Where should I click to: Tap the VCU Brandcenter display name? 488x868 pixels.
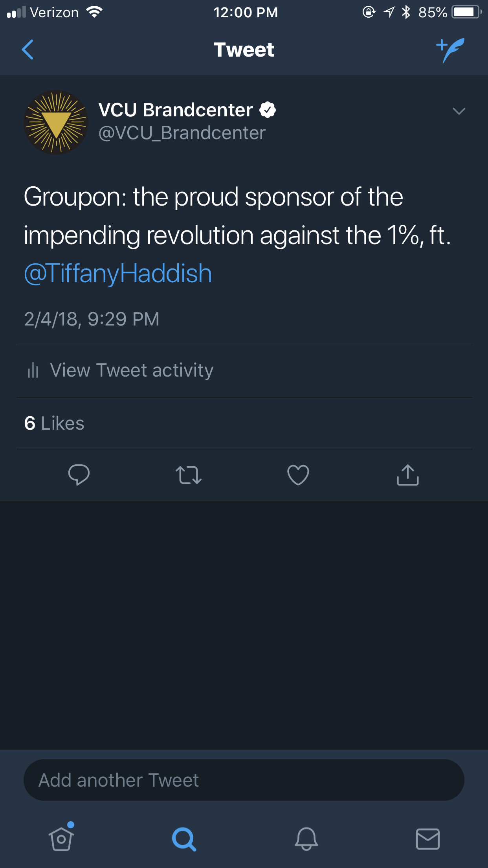tap(175, 110)
